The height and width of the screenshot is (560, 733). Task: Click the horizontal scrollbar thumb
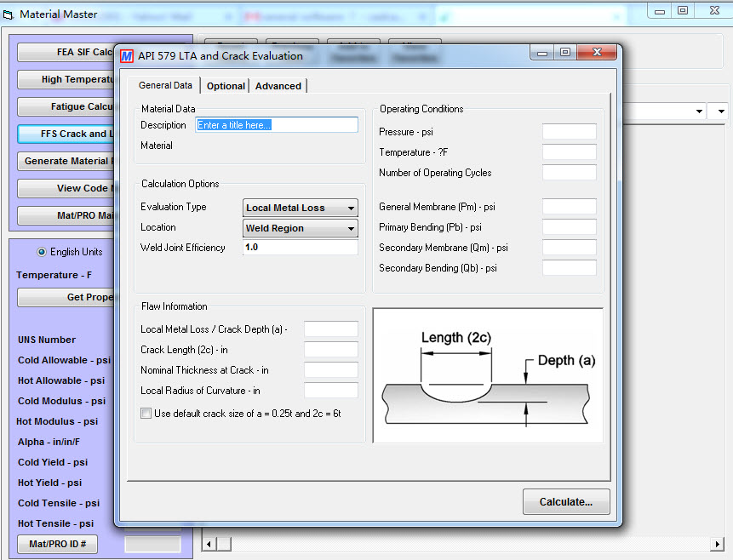[x=223, y=544]
